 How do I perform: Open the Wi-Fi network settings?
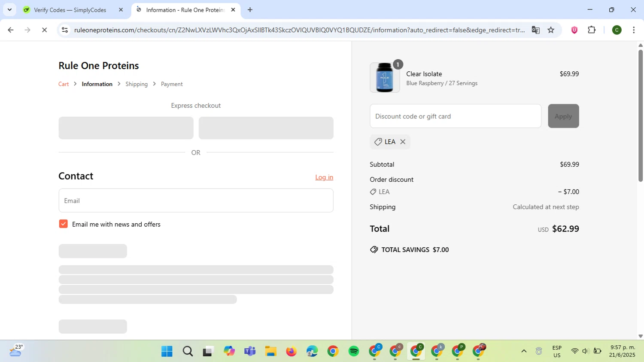click(x=574, y=351)
